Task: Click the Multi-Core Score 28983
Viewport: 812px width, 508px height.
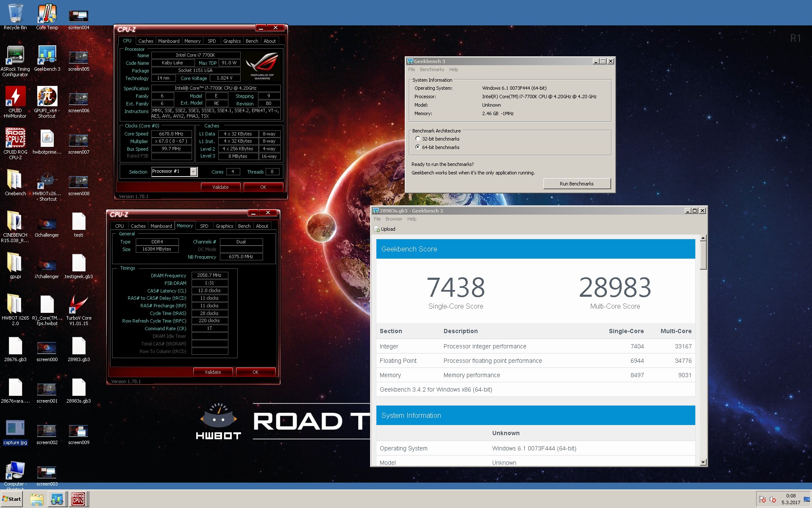Action: pyautogui.click(x=615, y=287)
